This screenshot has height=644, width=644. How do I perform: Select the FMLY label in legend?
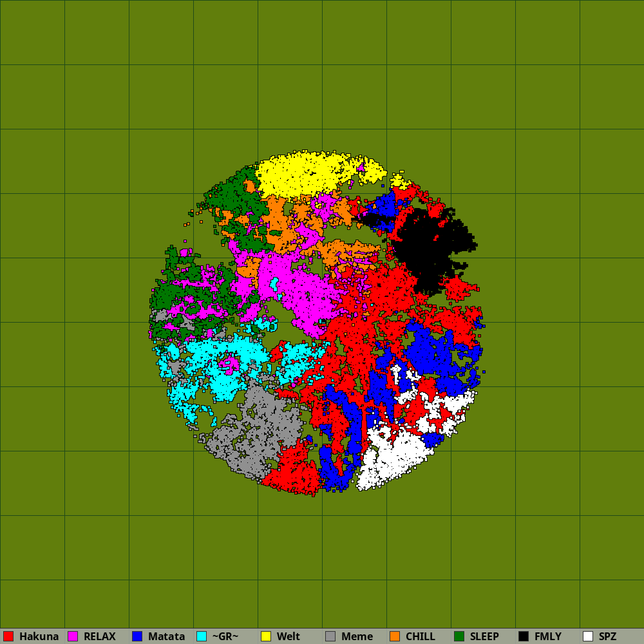(548, 636)
